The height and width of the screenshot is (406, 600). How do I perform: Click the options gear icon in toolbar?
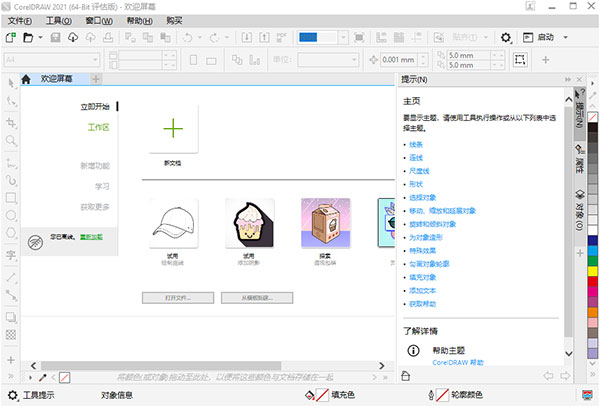coord(506,37)
